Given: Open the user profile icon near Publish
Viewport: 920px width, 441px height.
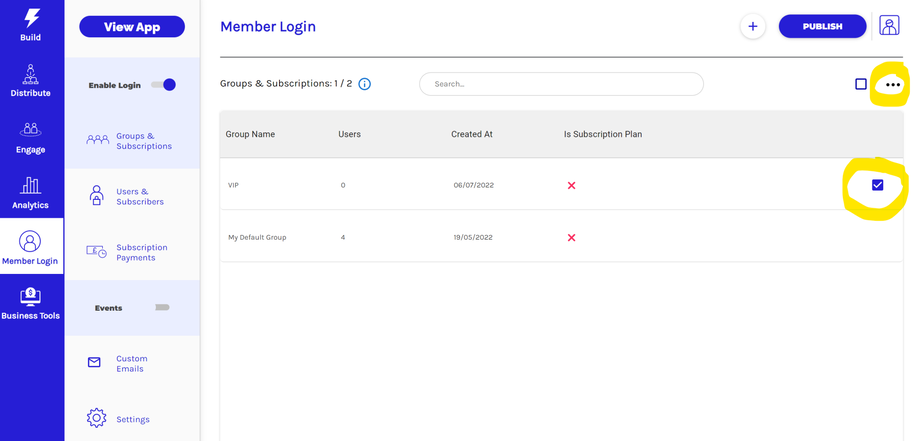Looking at the screenshot, I should click(x=889, y=26).
